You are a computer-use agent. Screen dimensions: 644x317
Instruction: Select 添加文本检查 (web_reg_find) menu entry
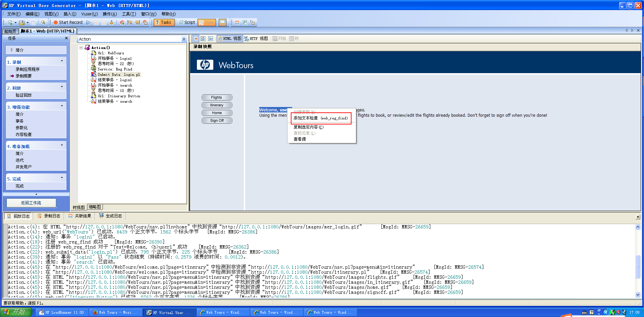pos(320,118)
